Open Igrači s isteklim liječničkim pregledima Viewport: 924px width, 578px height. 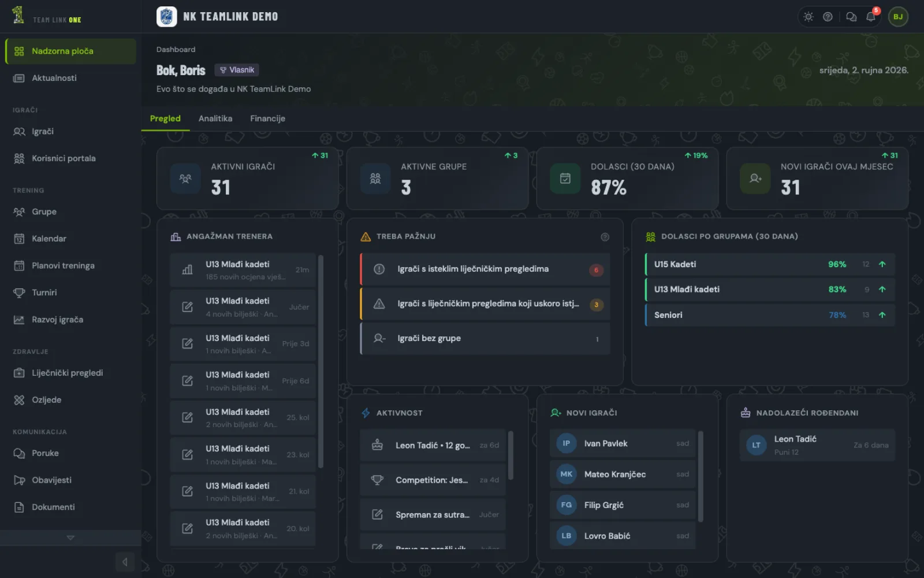tap(485, 269)
